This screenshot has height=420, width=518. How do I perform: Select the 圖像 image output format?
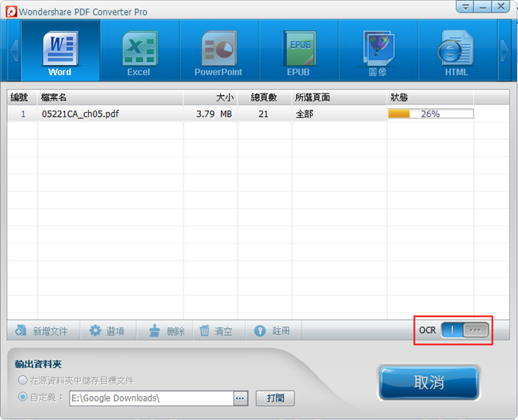click(378, 50)
